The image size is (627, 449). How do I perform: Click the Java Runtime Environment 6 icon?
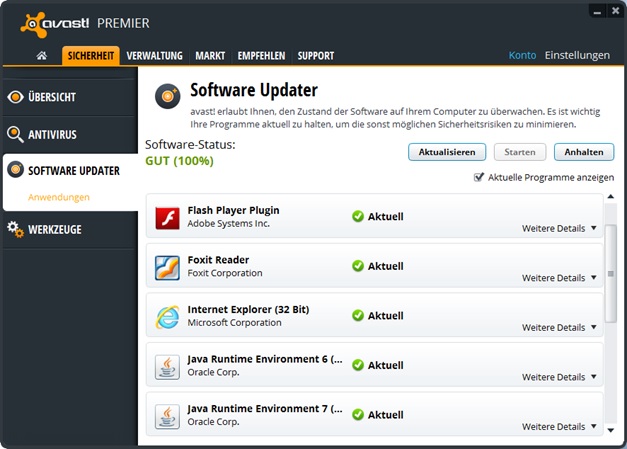click(x=167, y=367)
